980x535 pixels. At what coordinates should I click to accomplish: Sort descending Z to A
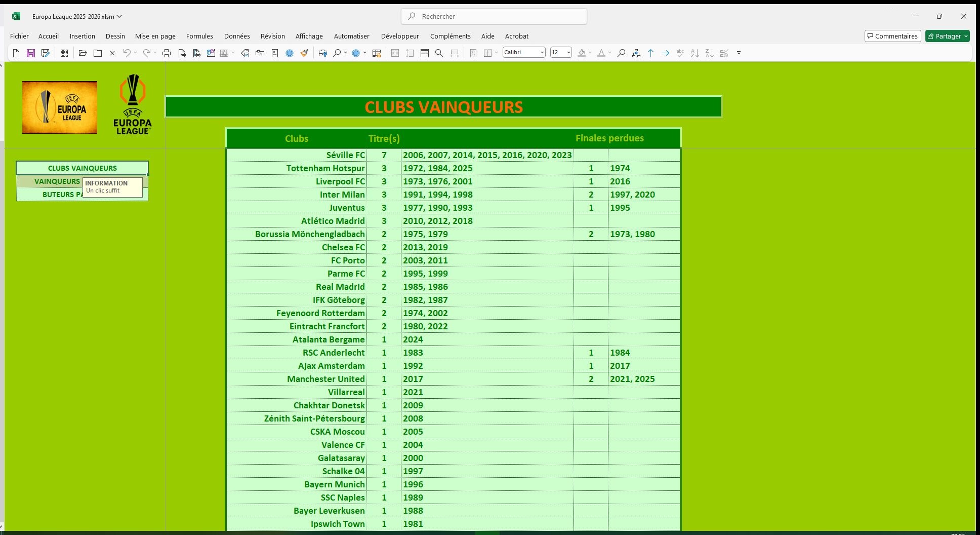(x=710, y=53)
